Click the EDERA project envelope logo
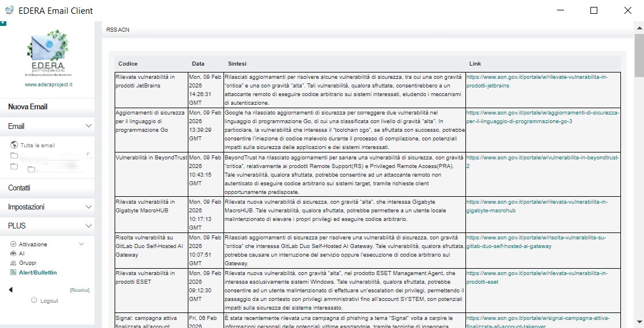 [x=48, y=52]
